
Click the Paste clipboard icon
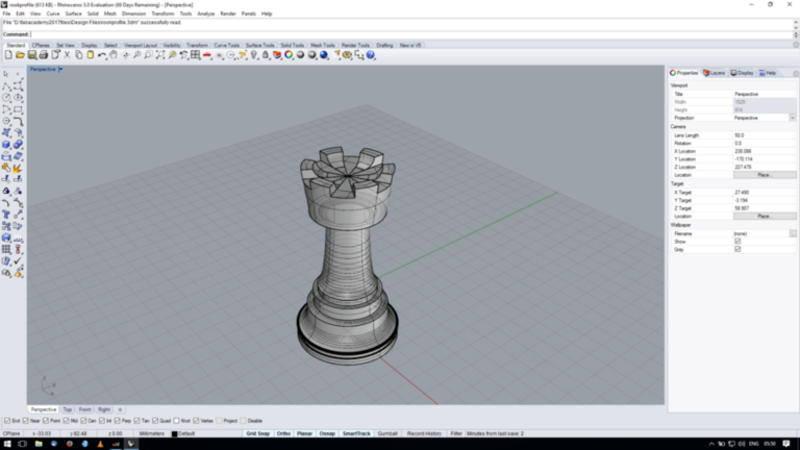coord(90,55)
